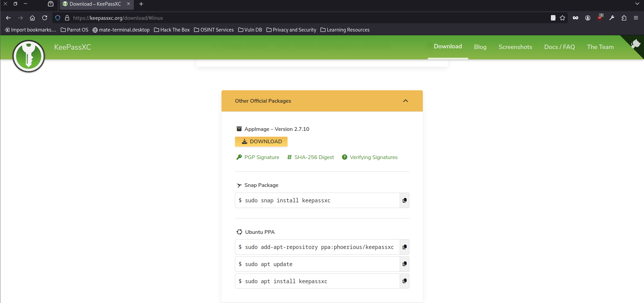Screen dimensions: 644x303
Task: Open the Firefox View button
Action: 51,4
